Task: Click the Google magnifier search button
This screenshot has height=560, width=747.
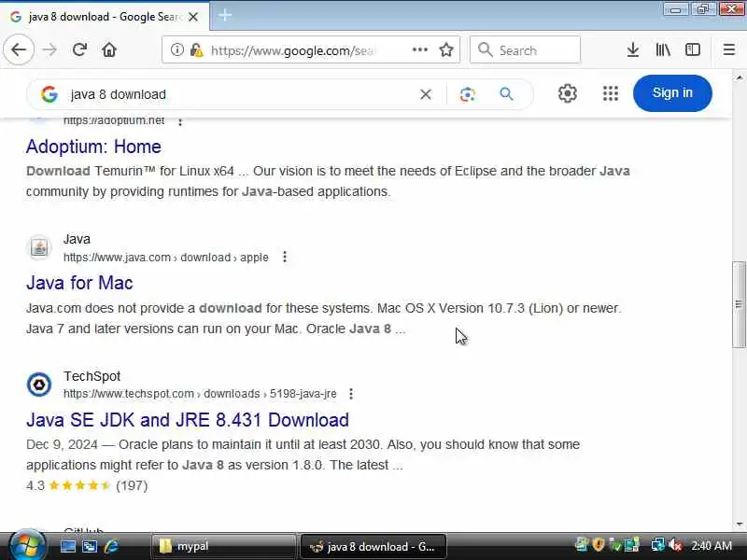Action: (x=506, y=94)
